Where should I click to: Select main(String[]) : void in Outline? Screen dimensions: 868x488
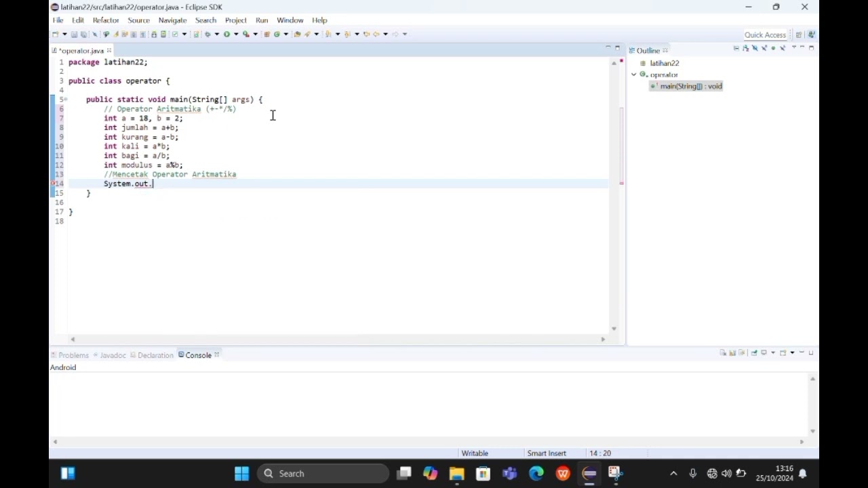pyautogui.click(x=690, y=86)
